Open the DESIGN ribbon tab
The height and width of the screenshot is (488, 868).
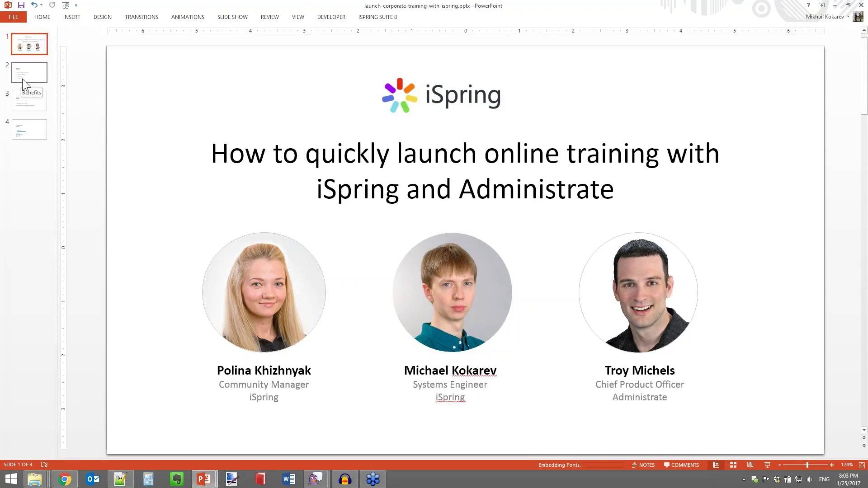[102, 17]
